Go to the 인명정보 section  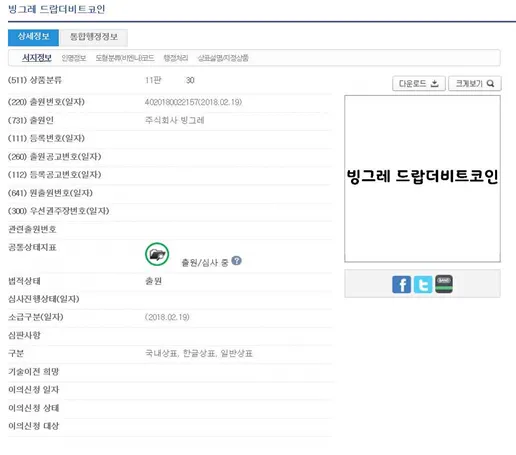(74, 58)
